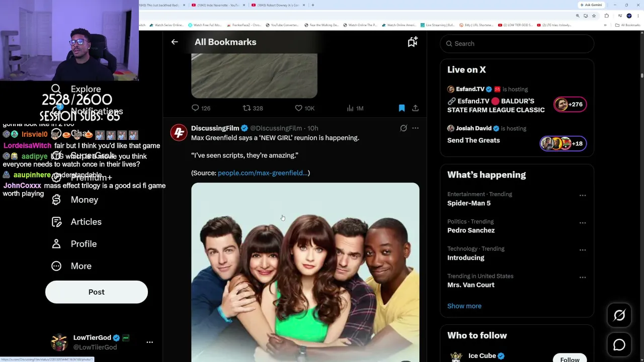
Task: Click the +18 listeners badge
Action: click(x=562, y=143)
